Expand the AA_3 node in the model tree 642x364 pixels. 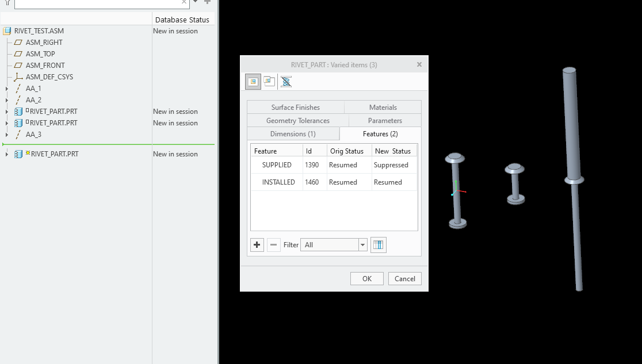point(7,134)
